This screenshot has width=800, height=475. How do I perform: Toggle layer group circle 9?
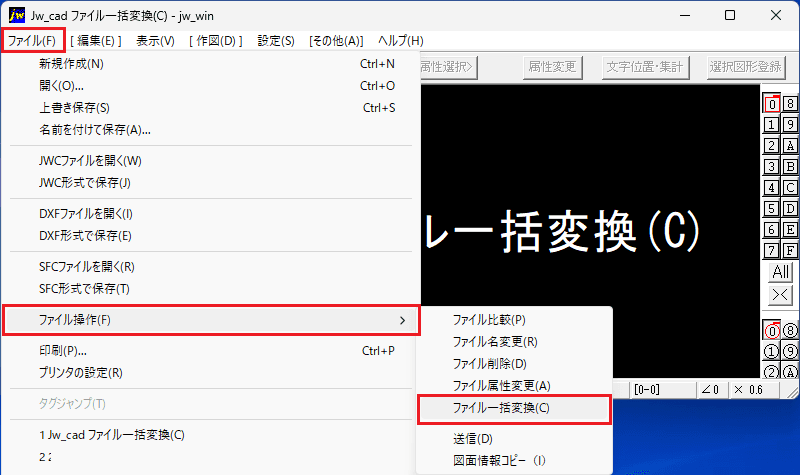790,352
